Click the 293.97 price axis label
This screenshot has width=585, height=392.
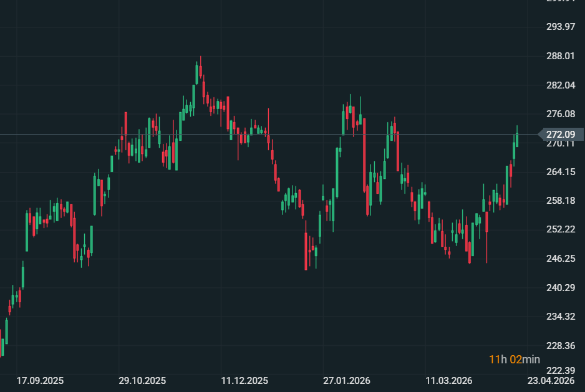click(560, 27)
